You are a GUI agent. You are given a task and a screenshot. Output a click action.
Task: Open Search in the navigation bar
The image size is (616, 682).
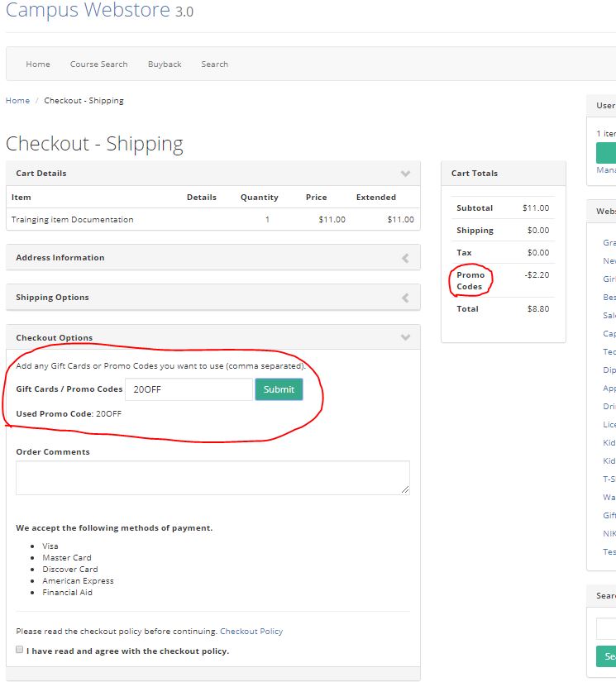coord(214,64)
